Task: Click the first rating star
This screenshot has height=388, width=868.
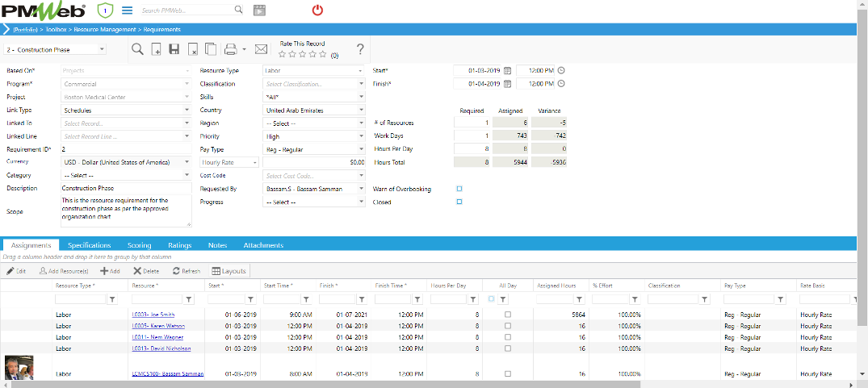Action: pyautogui.click(x=283, y=54)
